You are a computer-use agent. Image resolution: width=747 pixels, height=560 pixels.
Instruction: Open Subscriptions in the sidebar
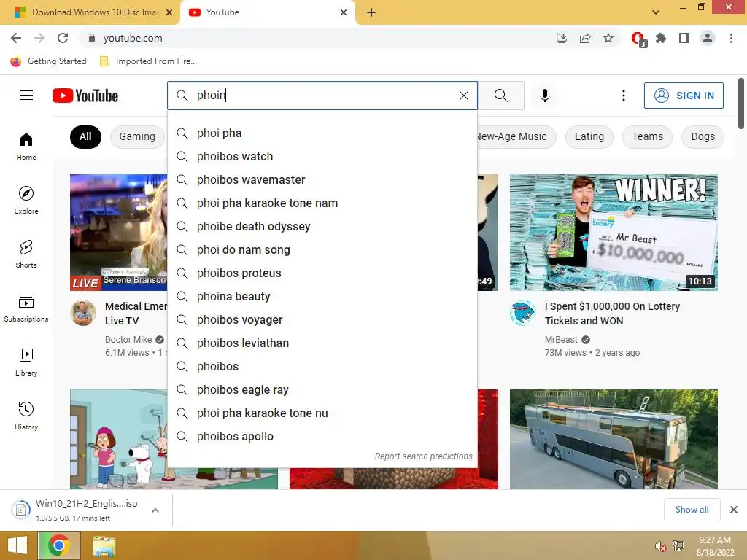(x=26, y=308)
